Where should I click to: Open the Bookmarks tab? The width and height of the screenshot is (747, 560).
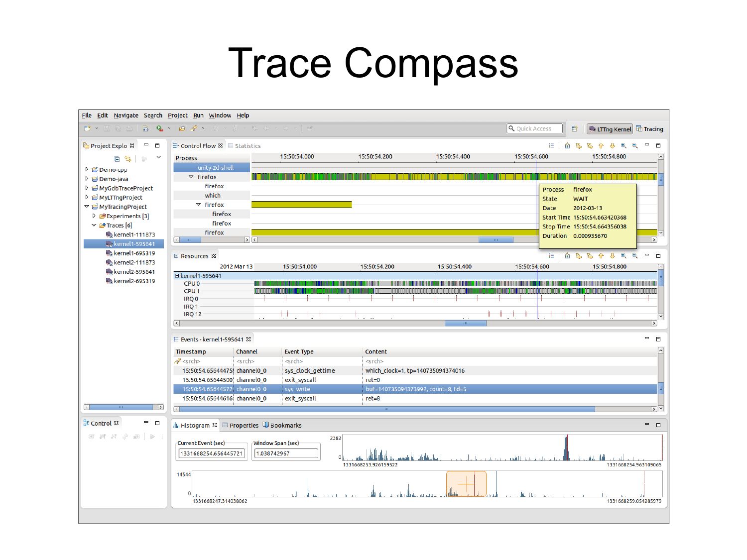285,426
